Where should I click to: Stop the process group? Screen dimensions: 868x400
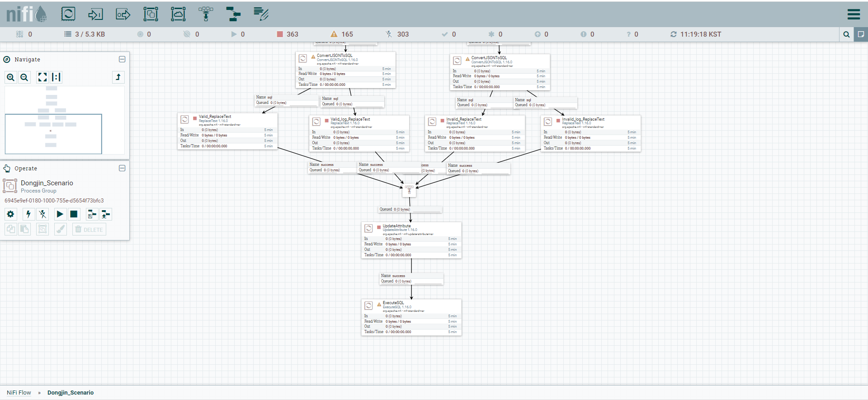click(x=74, y=214)
